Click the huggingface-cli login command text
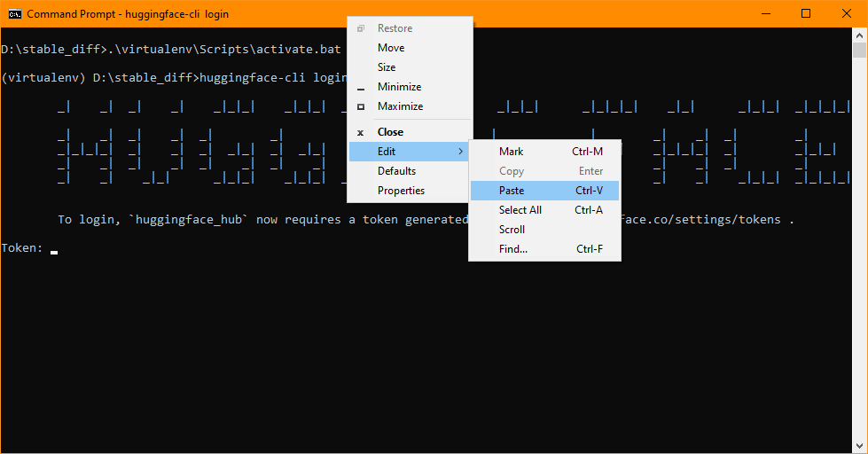 tap(273, 77)
